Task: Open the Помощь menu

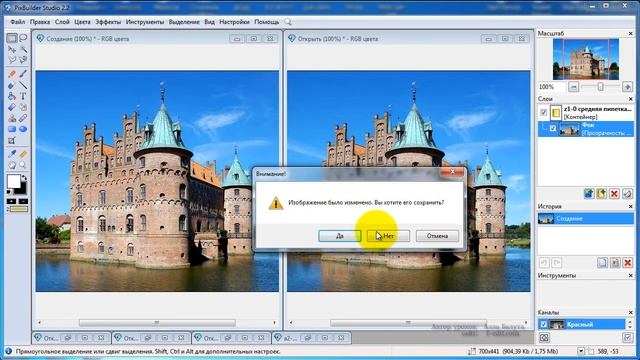Action: point(267,22)
